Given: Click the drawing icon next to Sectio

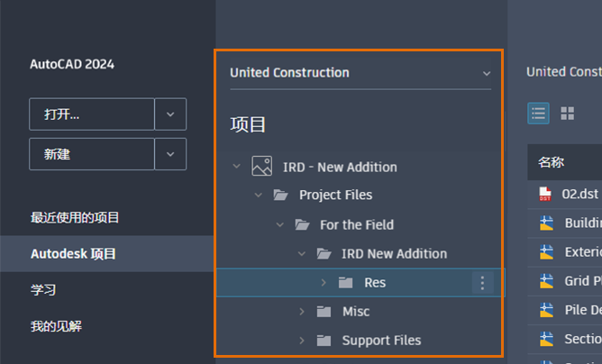Looking at the screenshot, I should tap(546, 339).
